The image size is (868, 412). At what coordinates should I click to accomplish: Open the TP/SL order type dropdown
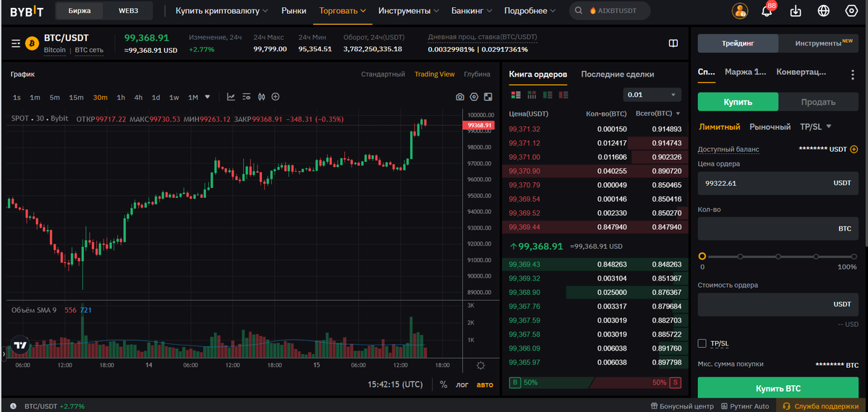click(x=815, y=126)
